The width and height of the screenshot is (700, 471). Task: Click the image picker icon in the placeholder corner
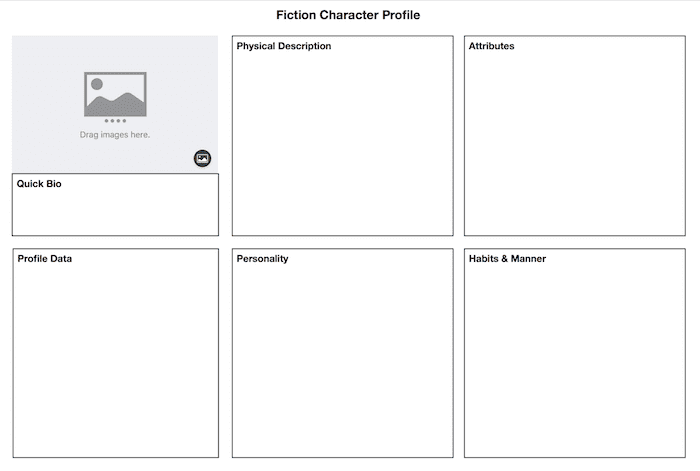click(202, 158)
